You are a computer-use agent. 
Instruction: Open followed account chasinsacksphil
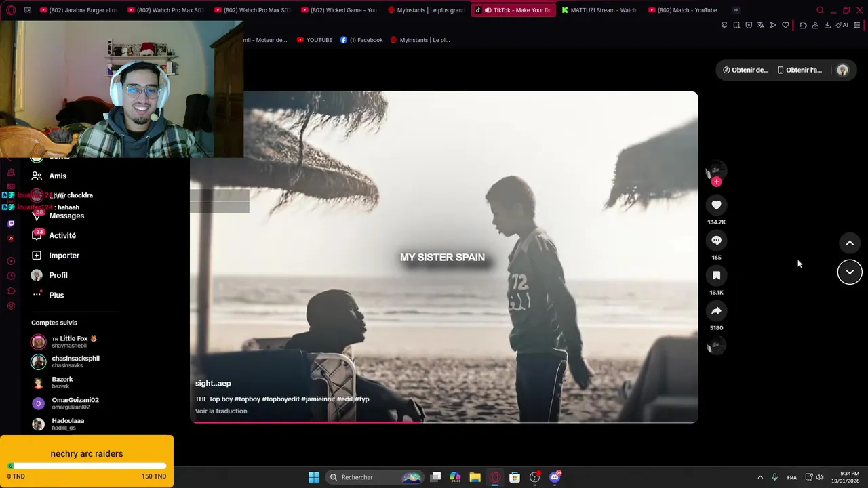[75, 362]
